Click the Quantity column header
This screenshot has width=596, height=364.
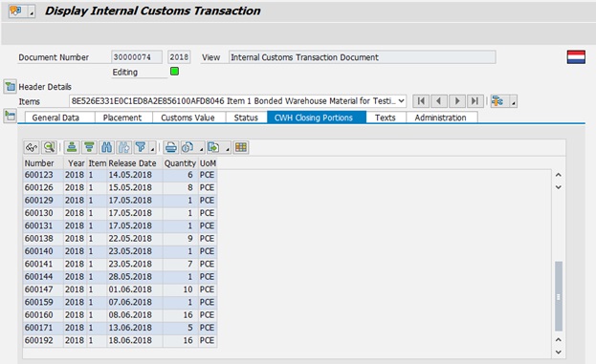[x=180, y=163]
